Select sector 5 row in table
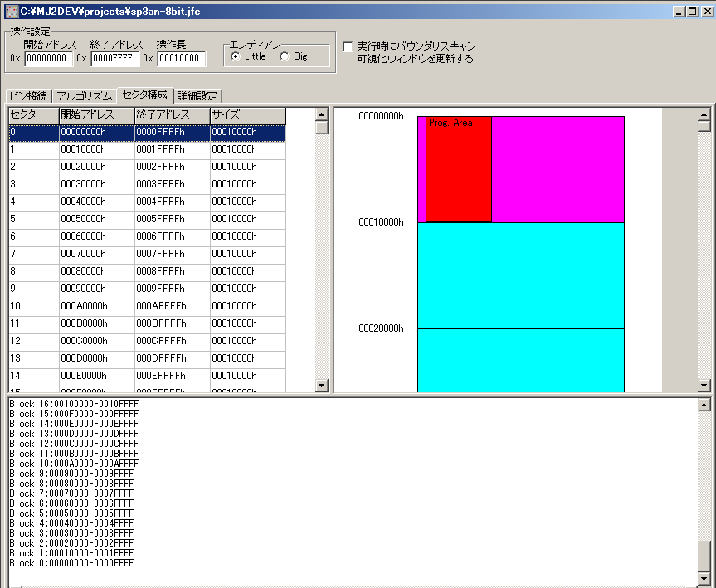This screenshot has width=716, height=588. 147,219
